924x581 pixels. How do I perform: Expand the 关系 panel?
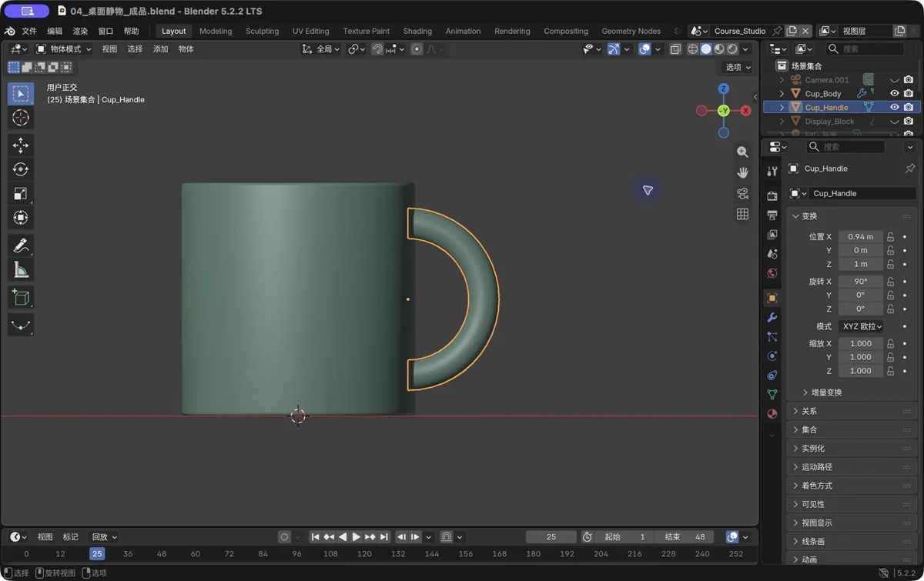coord(852,412)
